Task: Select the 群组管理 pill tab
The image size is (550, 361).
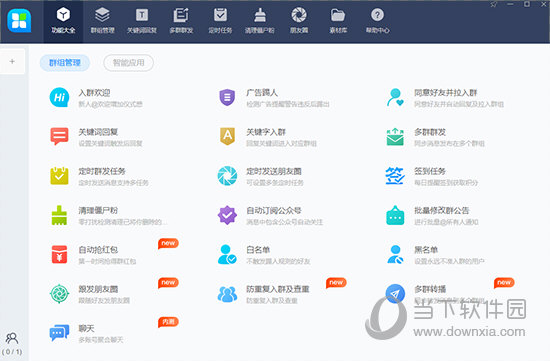Action: click(65, 63)
